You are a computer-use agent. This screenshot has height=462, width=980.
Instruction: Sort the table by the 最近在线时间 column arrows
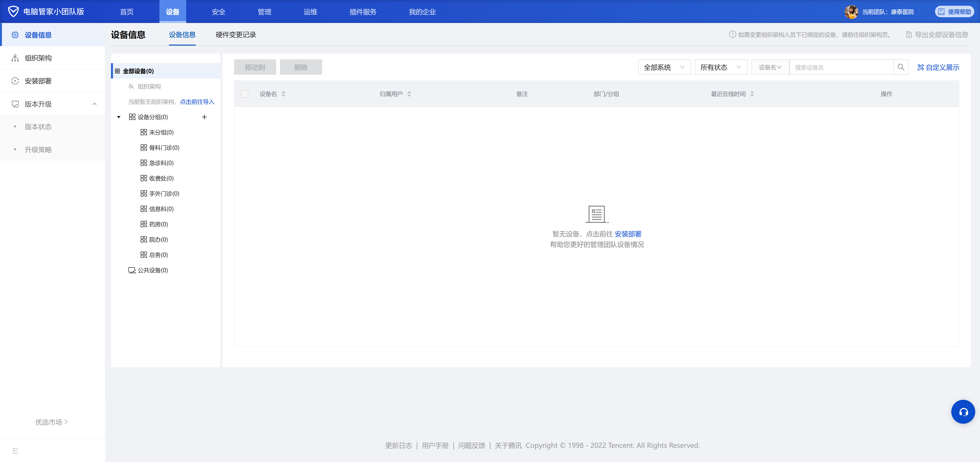752,94
